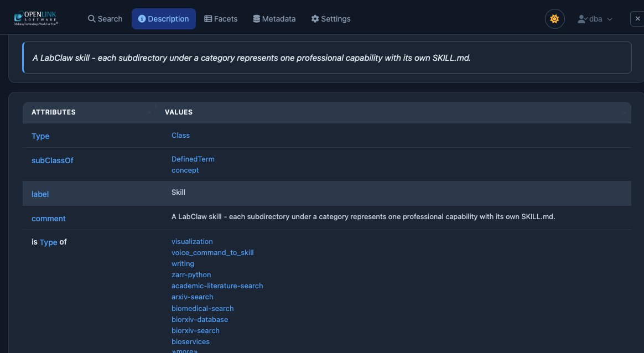Open the academic-literature-search link
Image resolution: width=644 pixels, height=353 pixels.
(x=217, y=286)
